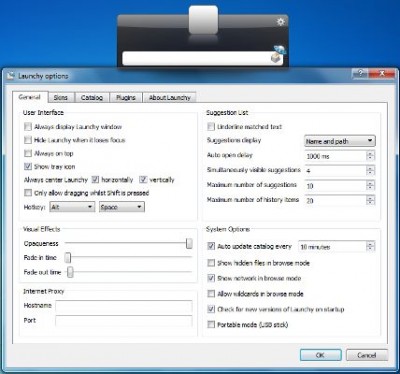
Task: Enable Show hidden files in browse mode
Action: tap(211, 263)
